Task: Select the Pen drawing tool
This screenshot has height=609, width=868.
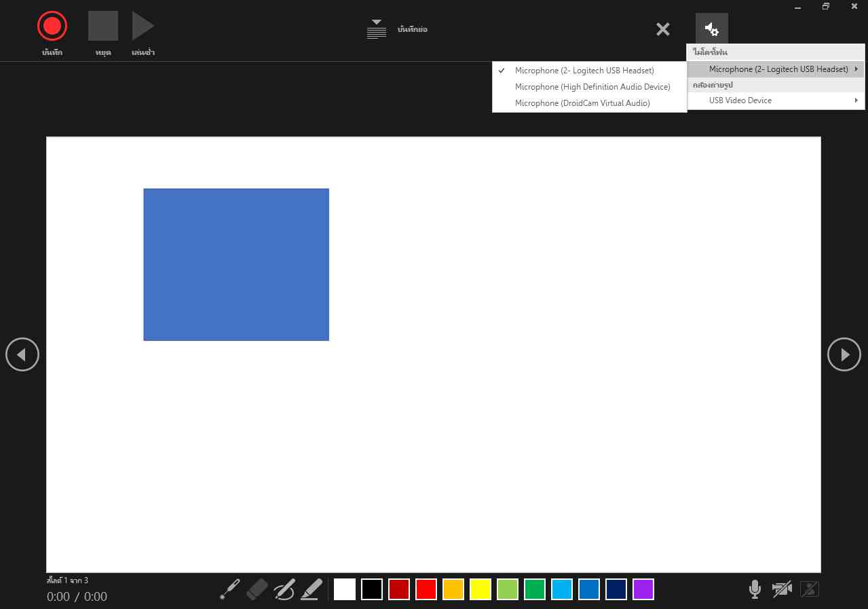Action: [x=284, y=589]
